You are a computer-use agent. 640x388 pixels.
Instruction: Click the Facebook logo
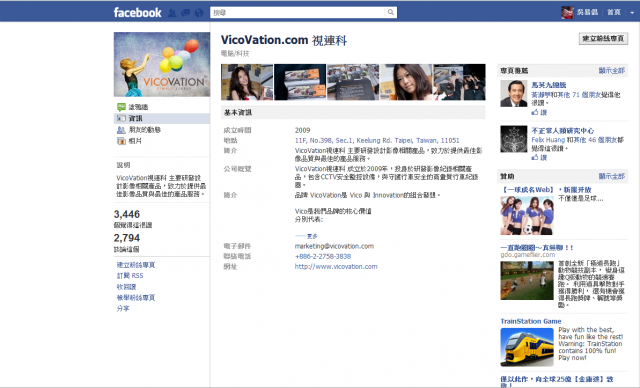[x=138, y=13]
